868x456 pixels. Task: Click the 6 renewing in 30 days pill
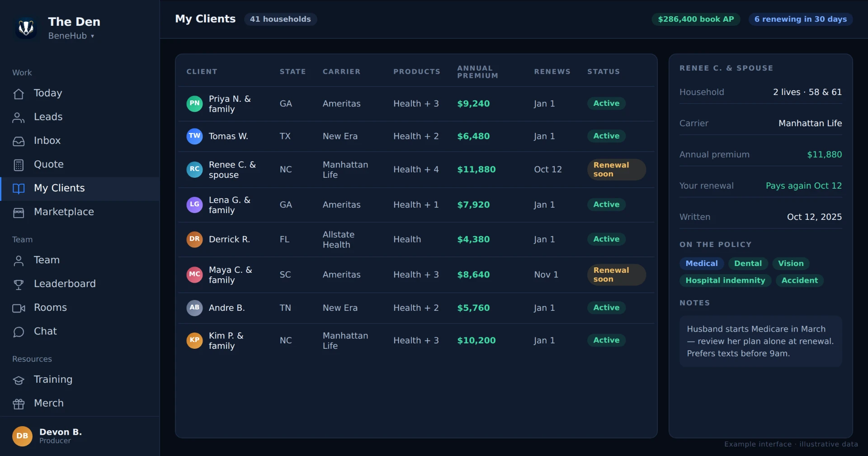(800, 19)
